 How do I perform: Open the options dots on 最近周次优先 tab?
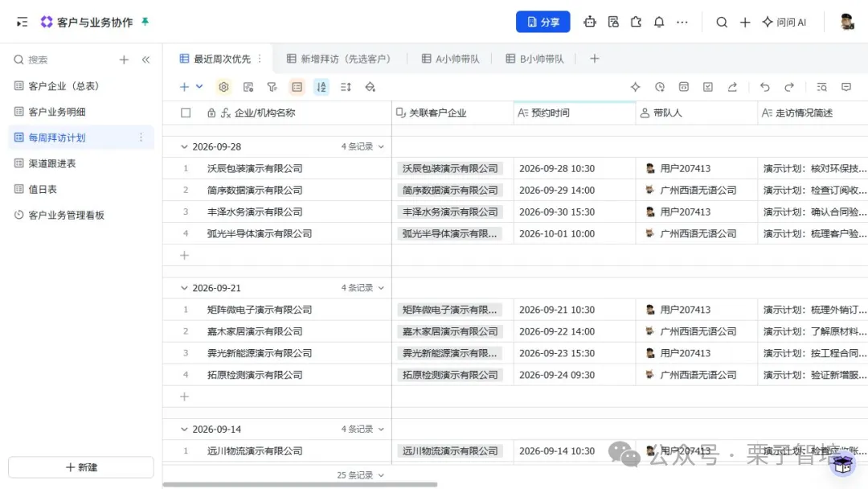[260, 59]
